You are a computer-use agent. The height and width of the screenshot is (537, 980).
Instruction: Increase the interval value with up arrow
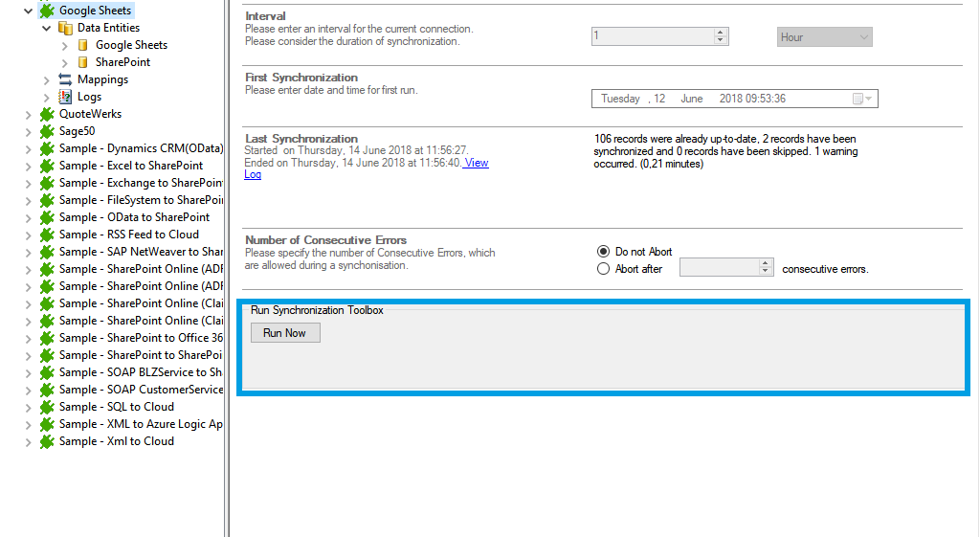click(721, 33)
